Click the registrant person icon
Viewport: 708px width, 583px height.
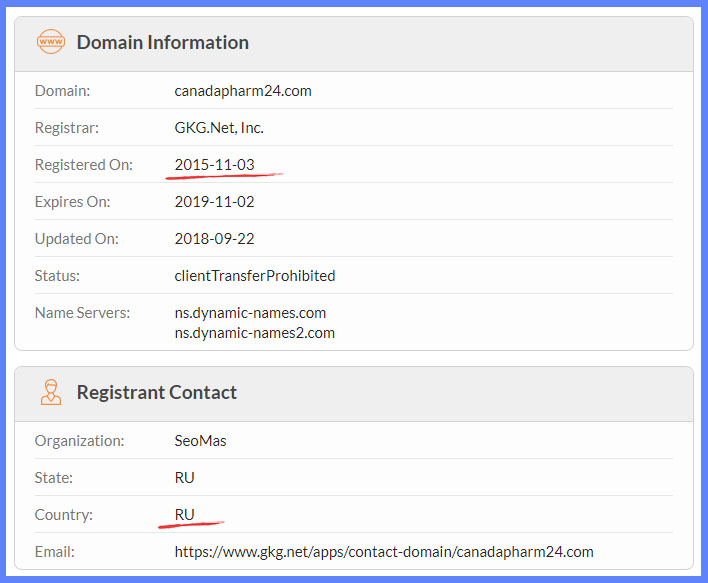point(50,392)
